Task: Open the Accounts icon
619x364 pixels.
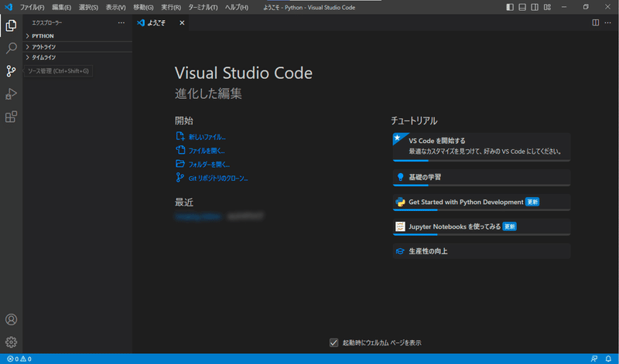Action: (11, 319)
